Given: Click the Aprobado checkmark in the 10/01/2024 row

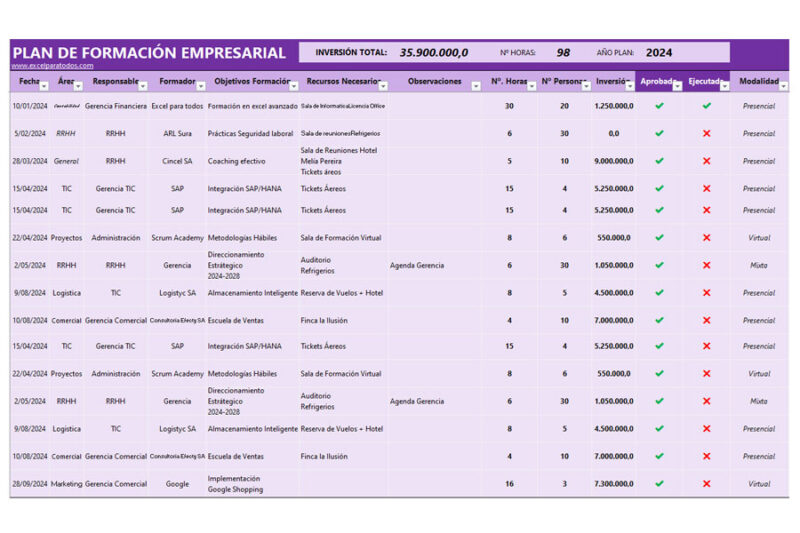Looking at the screenshot, I should pyautogui.click(x=659, y=106).
